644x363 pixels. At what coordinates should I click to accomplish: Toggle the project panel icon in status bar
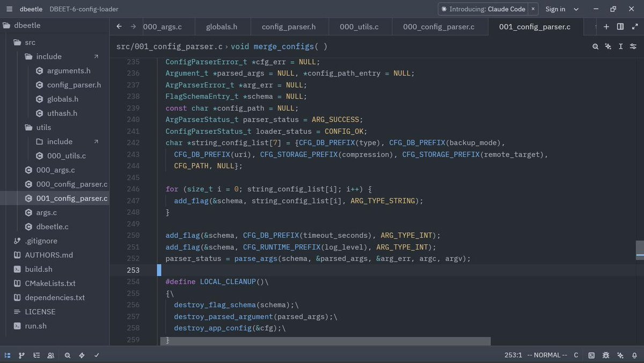click(8, 355)
